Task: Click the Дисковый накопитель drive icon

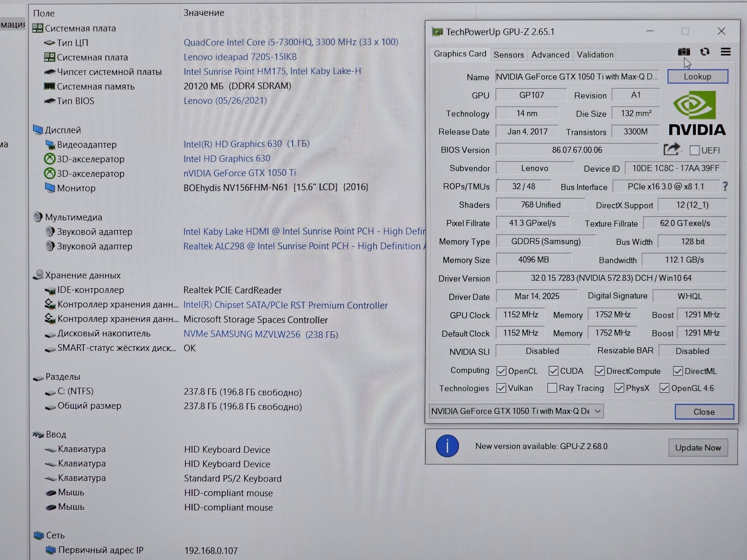Action: click(x=50, y=335)
